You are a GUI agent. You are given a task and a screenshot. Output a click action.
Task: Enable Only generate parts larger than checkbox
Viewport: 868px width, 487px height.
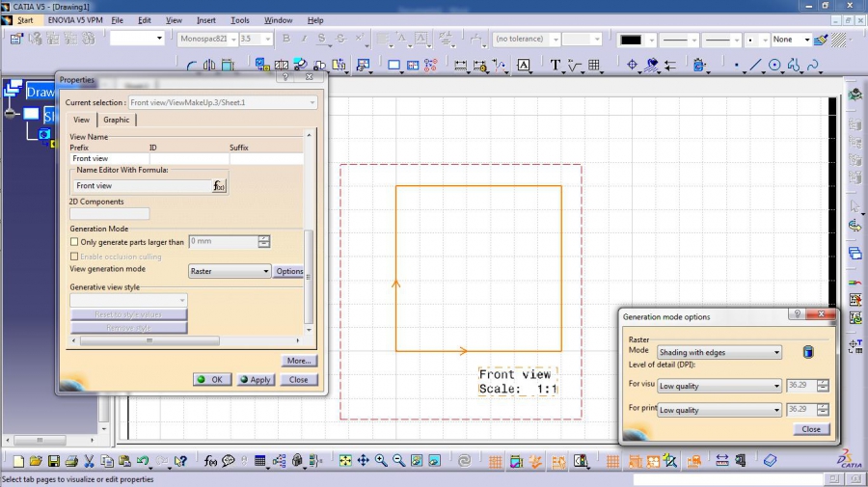[x=74, y=242]
